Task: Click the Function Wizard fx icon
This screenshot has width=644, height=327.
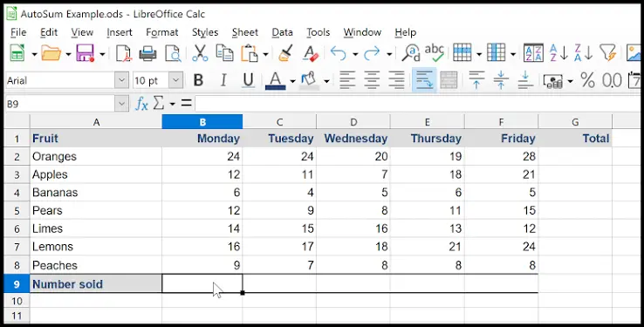Action: pyautogui.click(x=141, y=104)
